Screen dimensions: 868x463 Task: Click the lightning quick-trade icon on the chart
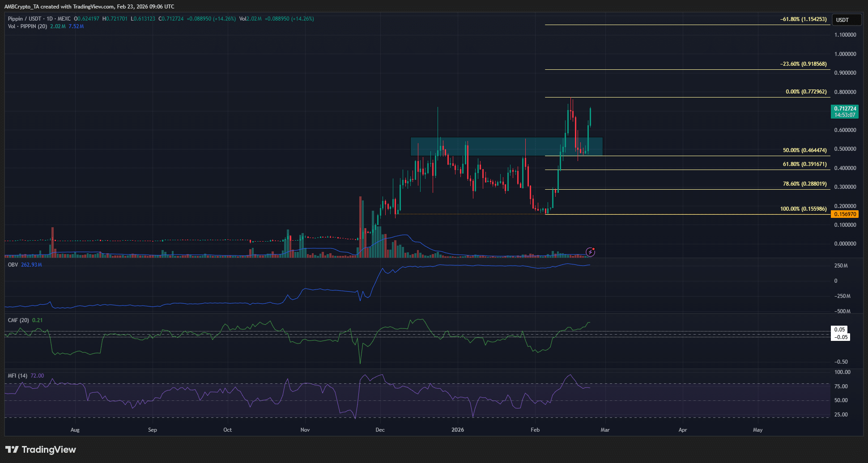(x=590, y=252)
